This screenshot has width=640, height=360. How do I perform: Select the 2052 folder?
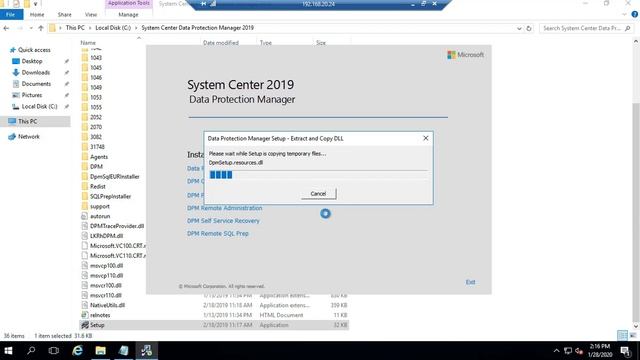click(96, 117)
